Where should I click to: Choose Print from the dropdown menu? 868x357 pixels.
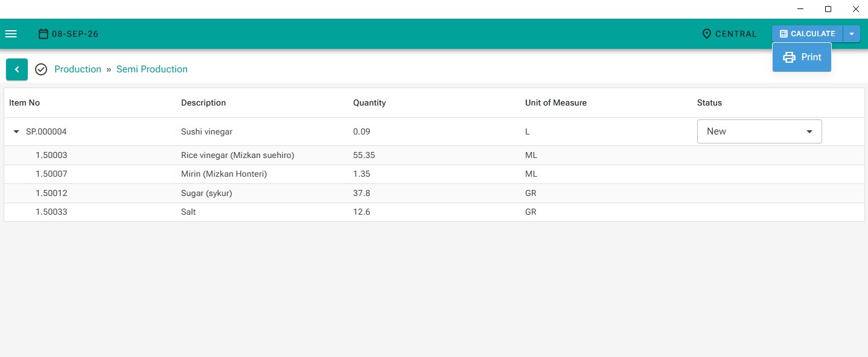802,57
